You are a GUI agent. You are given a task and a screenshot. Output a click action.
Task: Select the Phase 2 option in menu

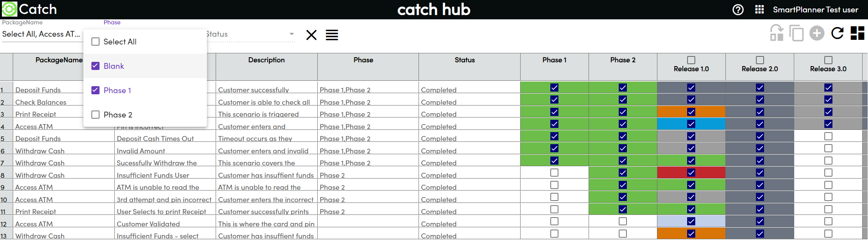click(95, 115)
